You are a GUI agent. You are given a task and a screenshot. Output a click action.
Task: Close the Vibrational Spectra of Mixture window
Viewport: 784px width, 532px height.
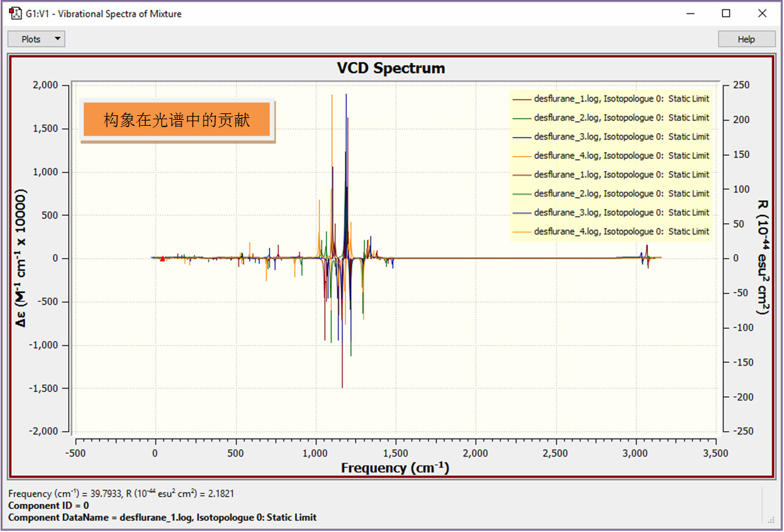point(762,13)
